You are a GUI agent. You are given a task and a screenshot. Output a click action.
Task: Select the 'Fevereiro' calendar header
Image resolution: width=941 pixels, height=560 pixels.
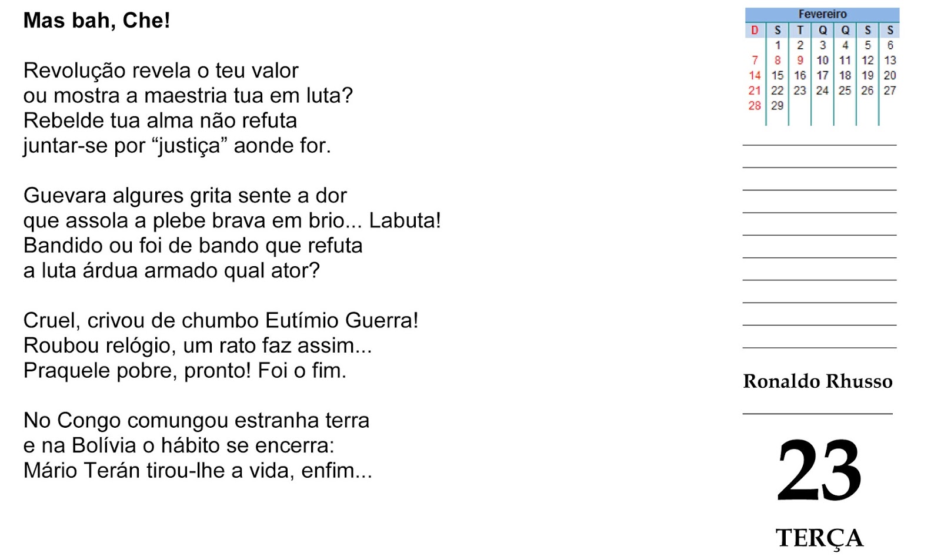[822, 14]
